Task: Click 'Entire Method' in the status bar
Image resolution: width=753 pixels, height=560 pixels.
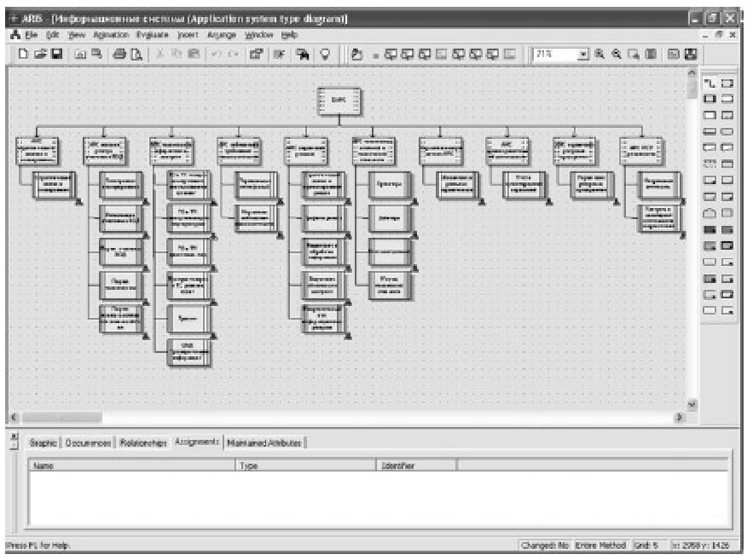Action: [600, 546]
